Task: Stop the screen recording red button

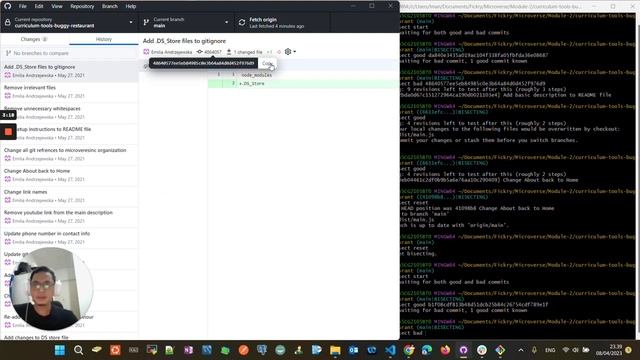Action: tap(8, 131)
